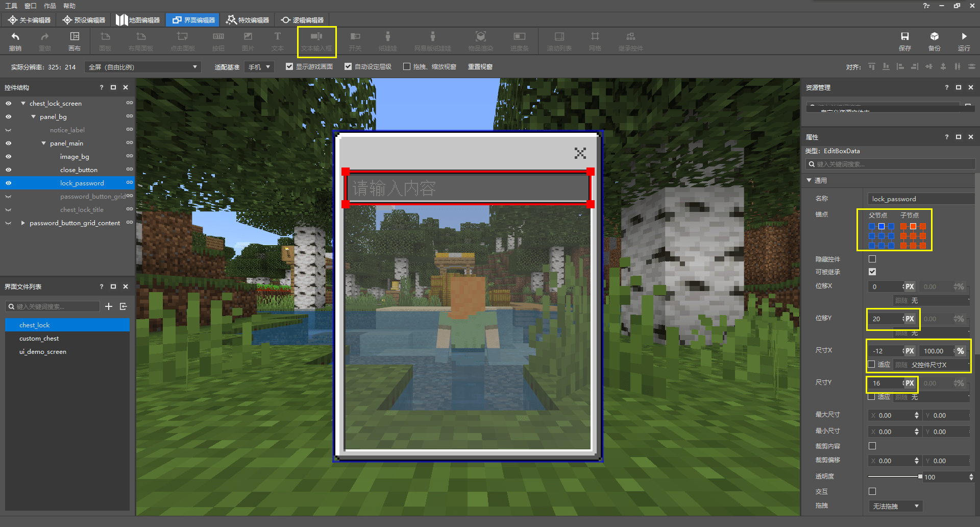Open the 作品 menu
Screen dimensions: 980x527
point(50,6)
